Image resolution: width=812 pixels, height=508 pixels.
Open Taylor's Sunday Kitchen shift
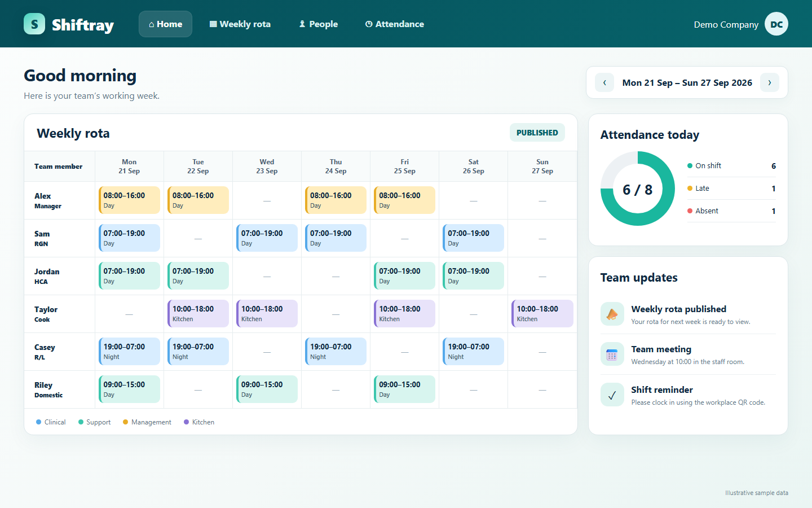click(x=542, y=314)
